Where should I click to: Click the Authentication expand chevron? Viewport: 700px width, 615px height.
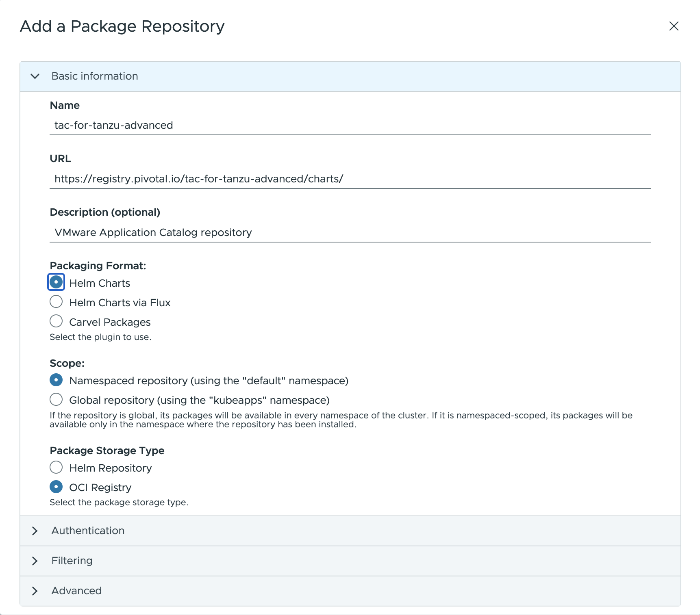35,531
